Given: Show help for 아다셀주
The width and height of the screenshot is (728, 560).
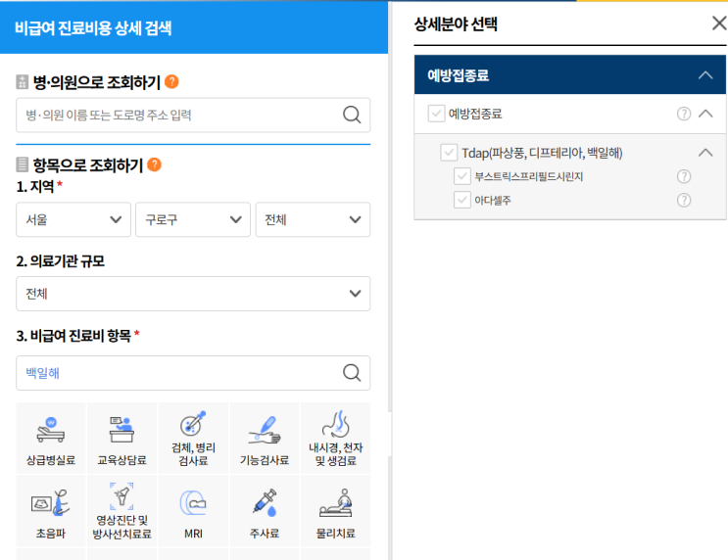Looking at the screenshot, I should pyautogui.click(x=684, y=200).
